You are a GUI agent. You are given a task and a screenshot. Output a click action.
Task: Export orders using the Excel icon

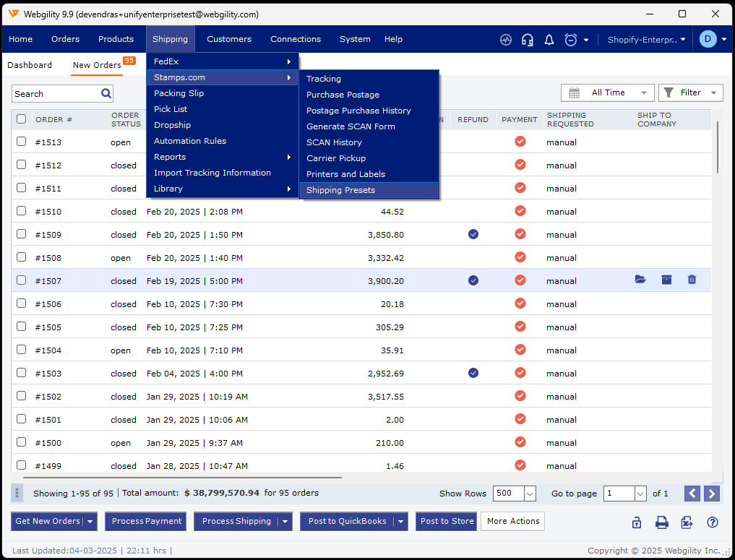tap(687, 522)
